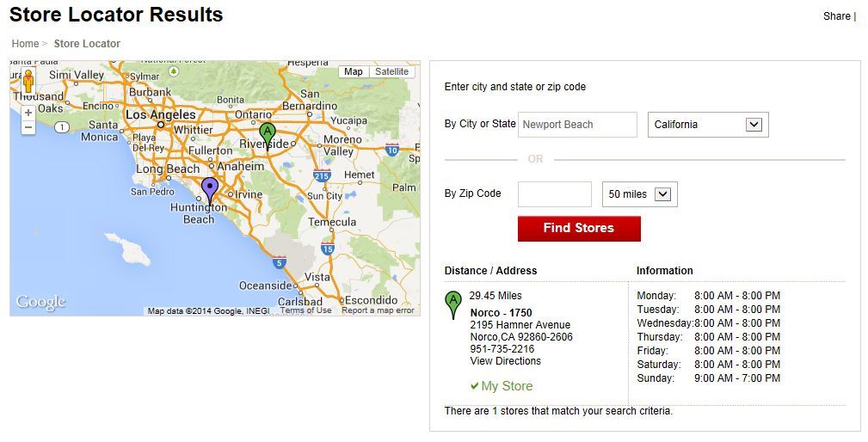
Task: Click the Street View pegman icon
Action: (x=28, y=81)
